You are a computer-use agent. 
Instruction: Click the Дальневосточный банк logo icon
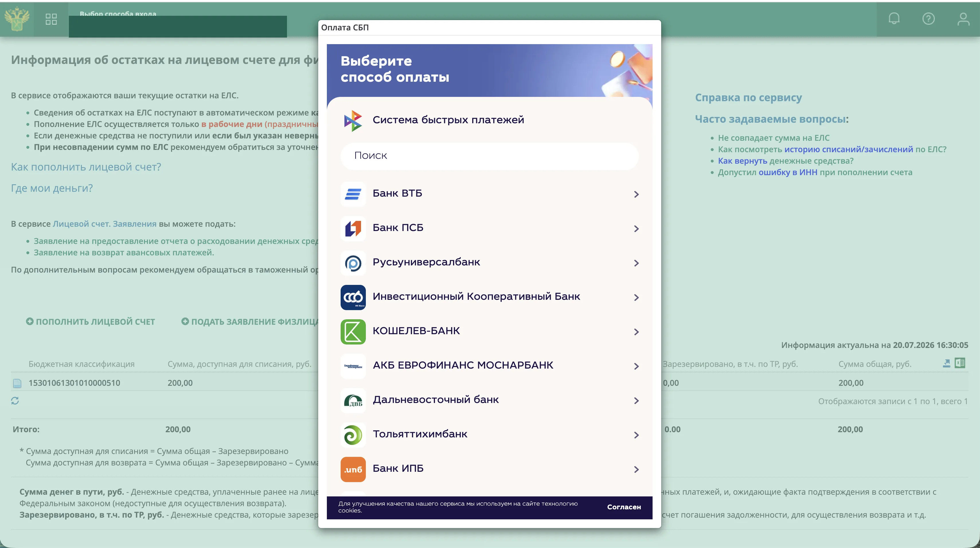(x=353, y=400)
